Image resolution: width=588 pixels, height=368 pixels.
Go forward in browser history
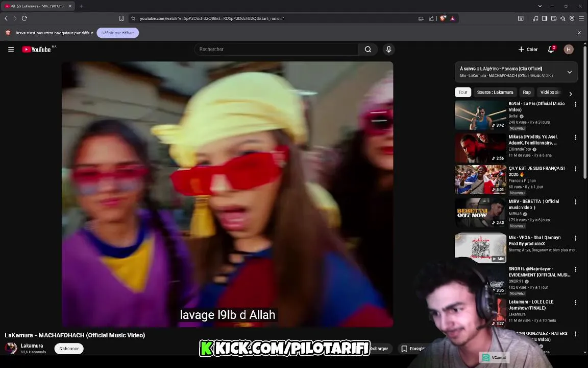(15, 18)
